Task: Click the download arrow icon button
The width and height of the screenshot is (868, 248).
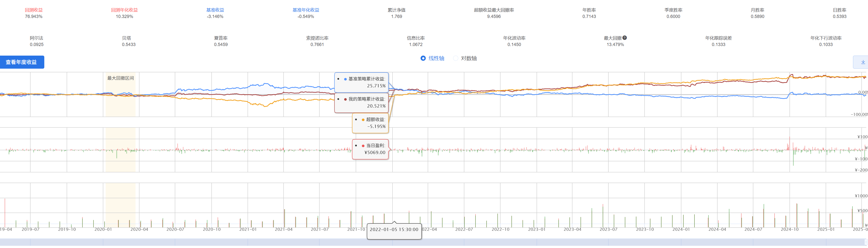Action: tap(863, 62)
